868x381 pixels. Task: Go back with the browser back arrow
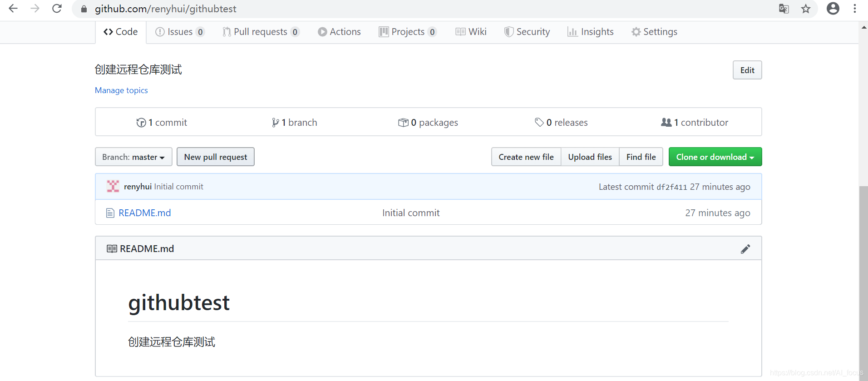pos(13,8)
